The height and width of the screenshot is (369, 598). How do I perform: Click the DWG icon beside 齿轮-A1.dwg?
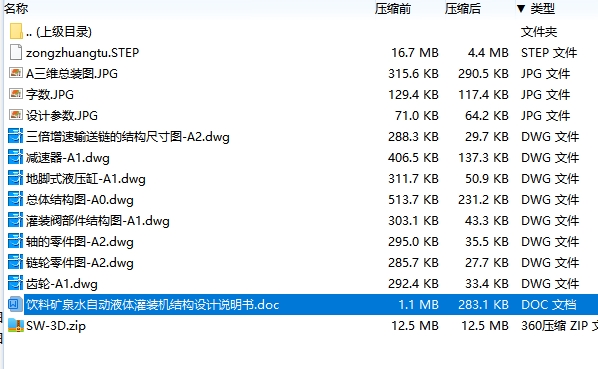point(15,283)
